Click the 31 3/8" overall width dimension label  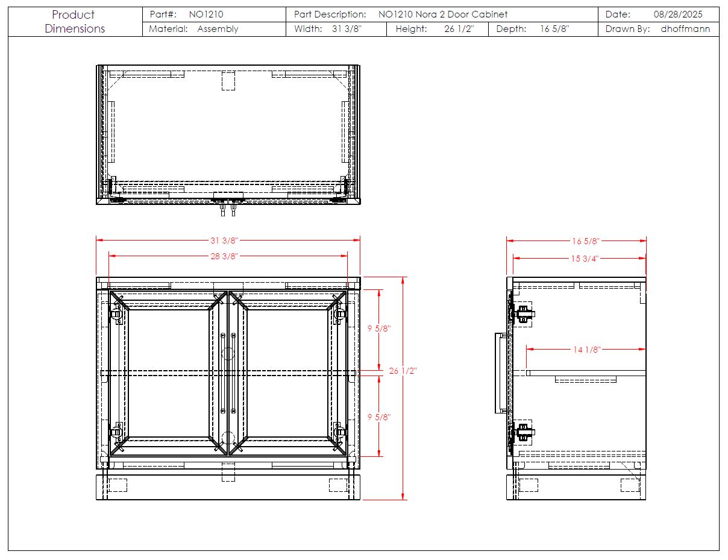point(224,240)
